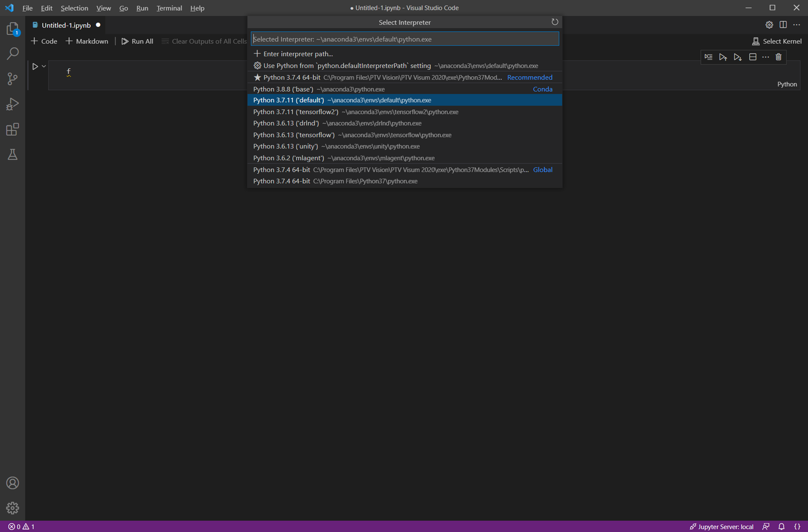The image size is (808, 532).
Task: Clear Outputs of All Cells
Action: (x=204, y=41)
